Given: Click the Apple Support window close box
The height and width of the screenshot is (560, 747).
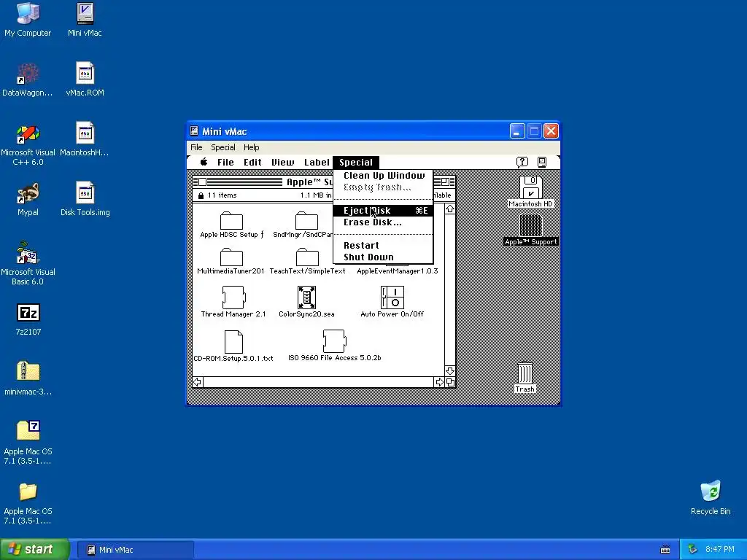Looking at the screenshot, I should (x=203, y=182).
